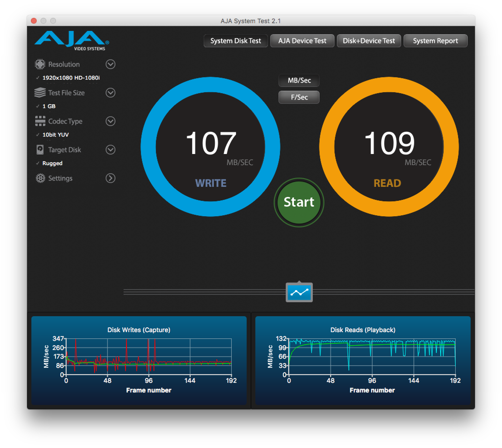Switch to AJA Device Test tab
Image resolution: width=502 pixels, height=448 pixels.
[x=302, y=41]
